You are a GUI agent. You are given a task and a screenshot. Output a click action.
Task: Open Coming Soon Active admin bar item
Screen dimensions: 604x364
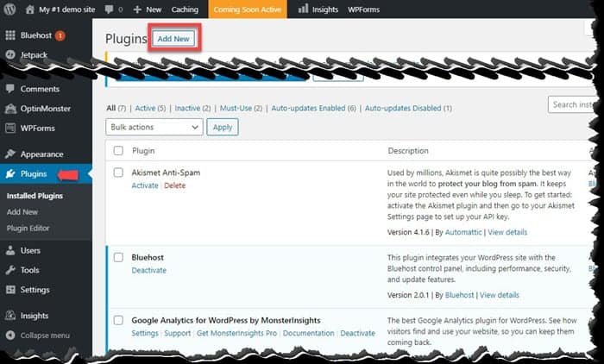coord(248,9)
